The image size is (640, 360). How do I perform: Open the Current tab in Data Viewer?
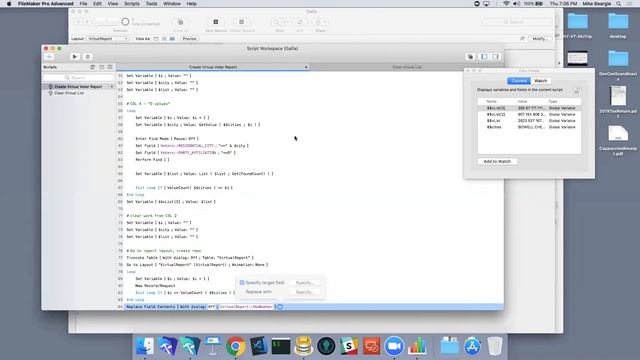(519, 81)
